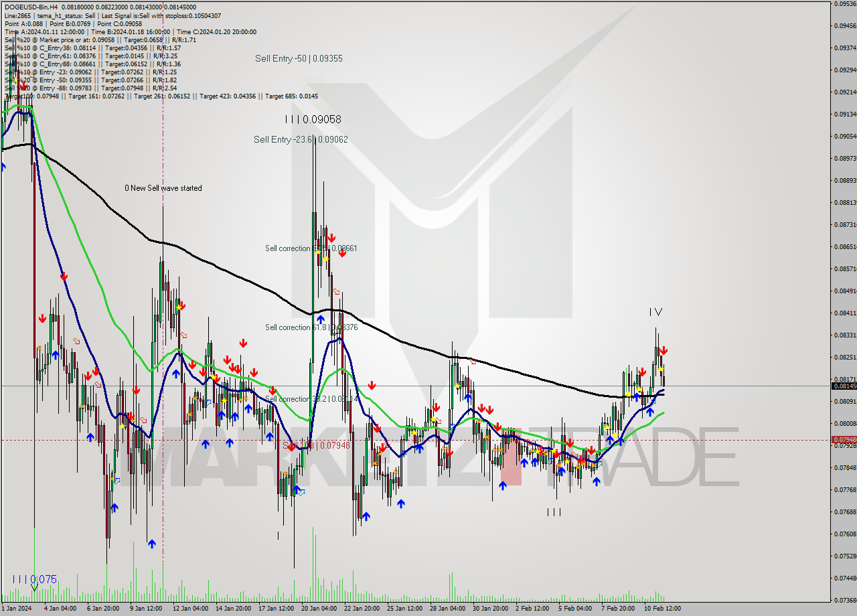The image size is (857, 616).
Task: Click the '20 Jan 04:00' time axis label
Action: pos(319,609)
